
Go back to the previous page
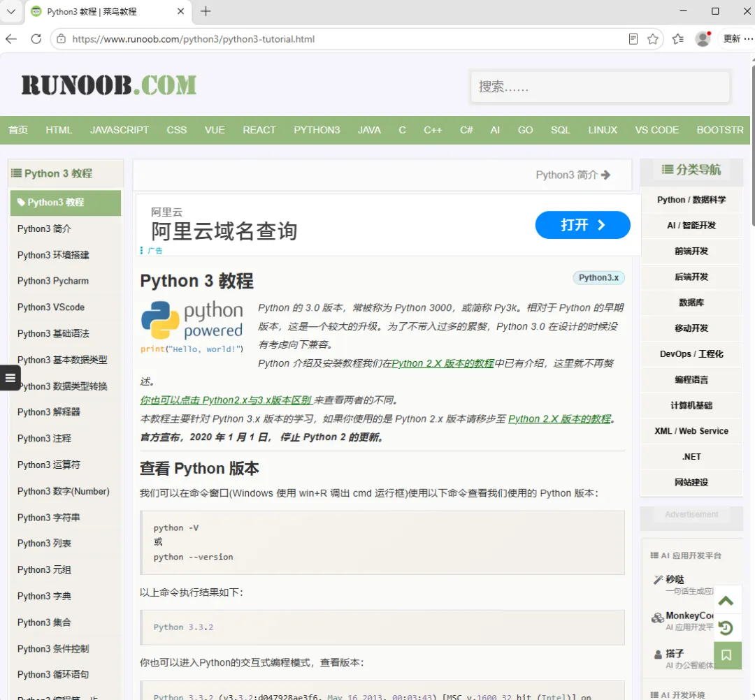pyautogui.click(x=11, y=39)
